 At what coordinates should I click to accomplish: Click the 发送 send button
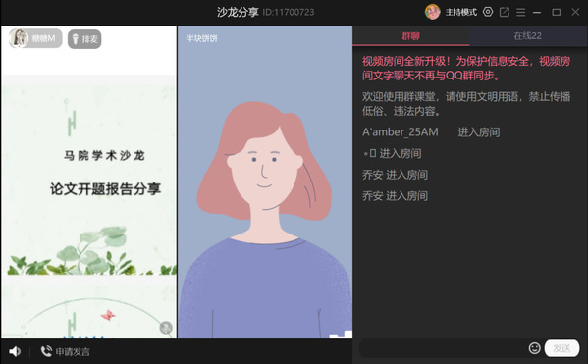tap(561, 348)
